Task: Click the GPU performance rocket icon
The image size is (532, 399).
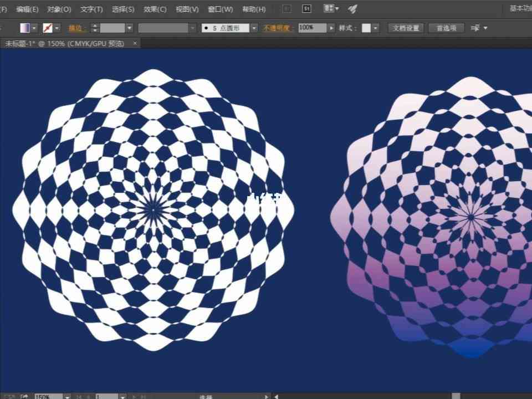Action: coord(353,9)
